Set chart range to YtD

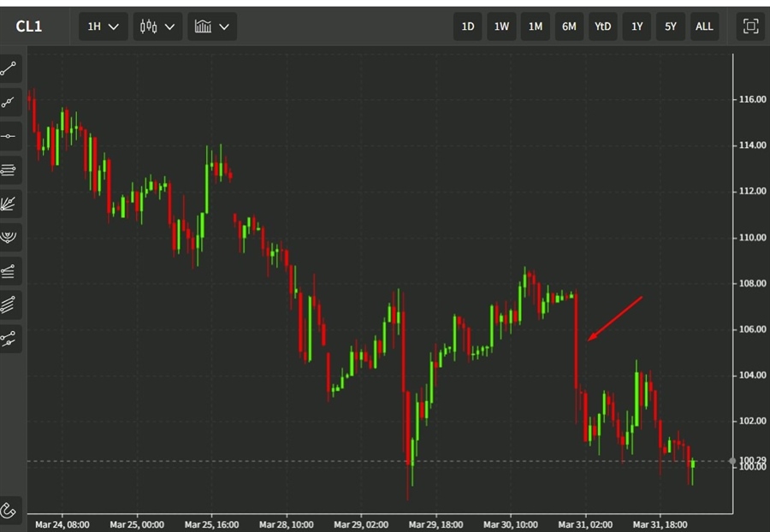(x=603, y=27)
